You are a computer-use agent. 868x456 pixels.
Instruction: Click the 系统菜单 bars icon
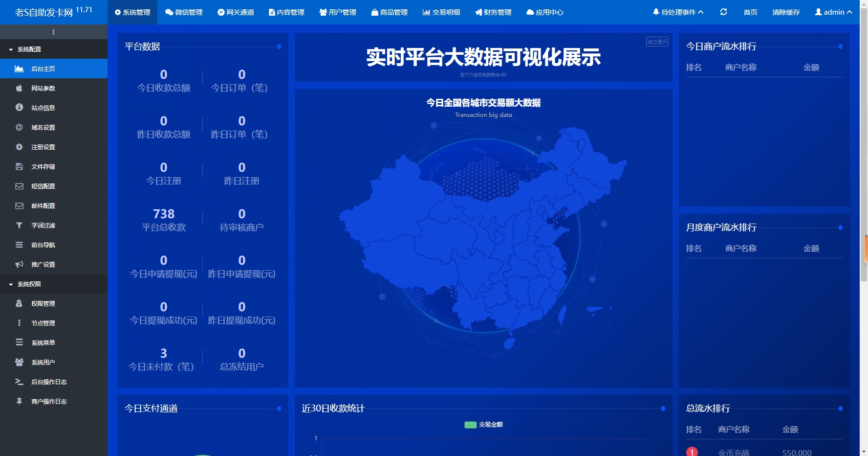coord(19,342)
